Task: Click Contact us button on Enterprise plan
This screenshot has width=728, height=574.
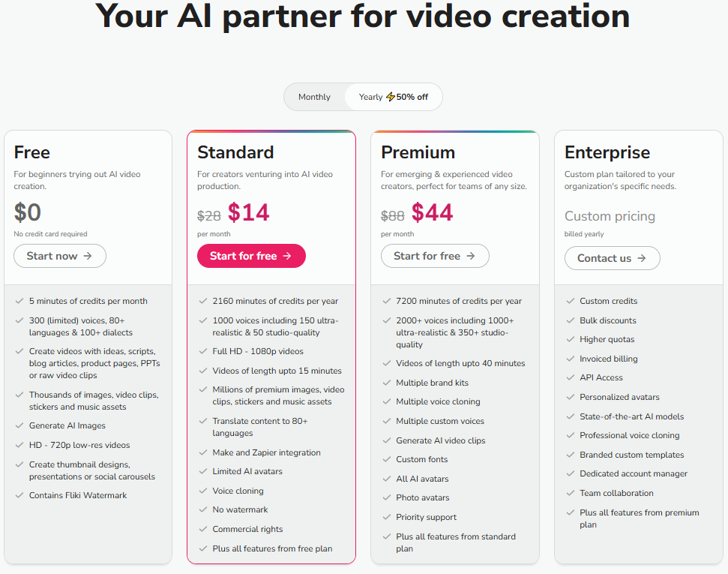Action: tap(612, 258)
